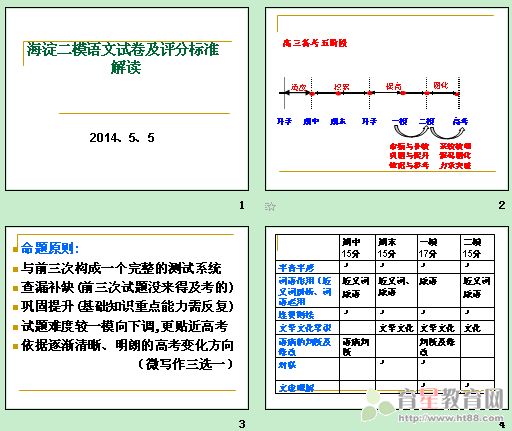
Task: Click the left curved arrow under the timeline
Action: 411,131
